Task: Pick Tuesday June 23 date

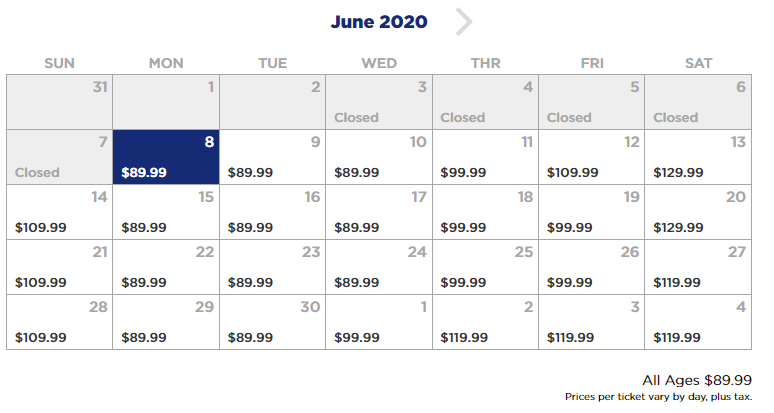Action: point(272,267)
